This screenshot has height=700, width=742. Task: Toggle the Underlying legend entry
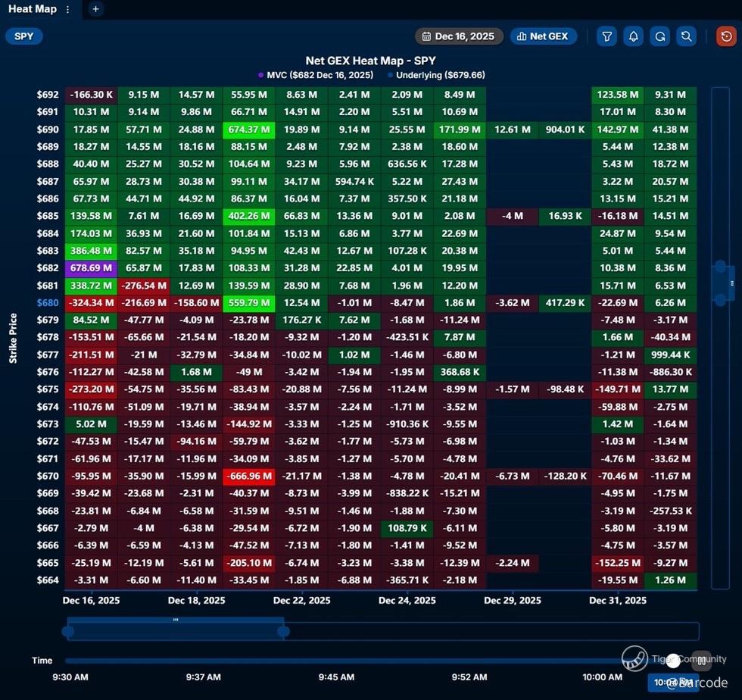pyautogui.click(x=436, y=75)
